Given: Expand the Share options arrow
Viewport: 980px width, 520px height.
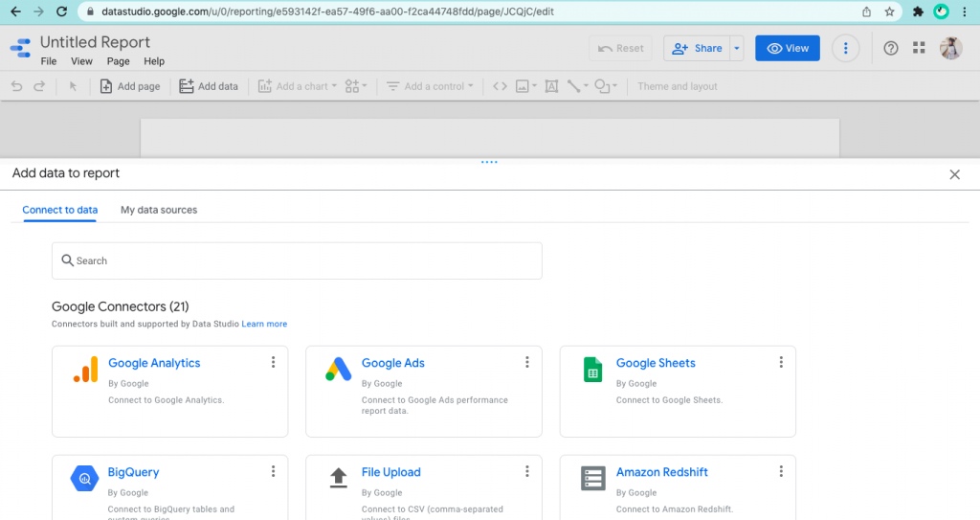Looking at the screenshot, I should coord(737,48).
